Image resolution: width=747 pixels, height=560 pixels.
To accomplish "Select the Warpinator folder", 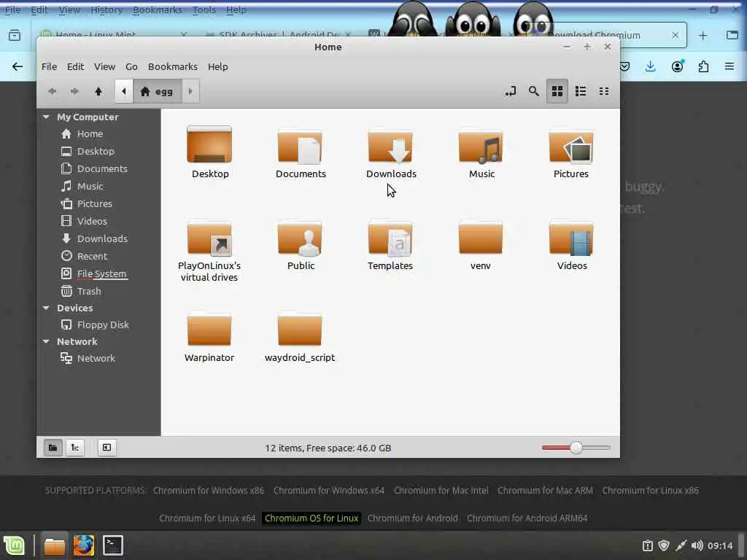I will (209, 330).
